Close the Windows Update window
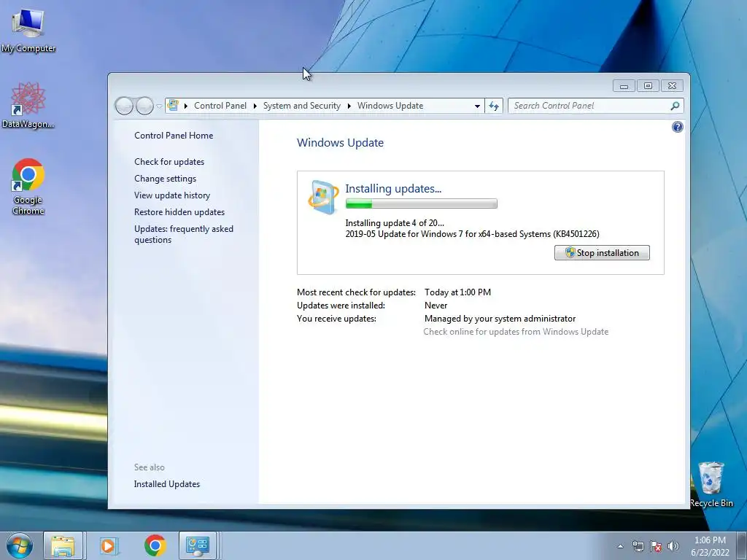Screen dimensions: 747x560 click(672, 86)
